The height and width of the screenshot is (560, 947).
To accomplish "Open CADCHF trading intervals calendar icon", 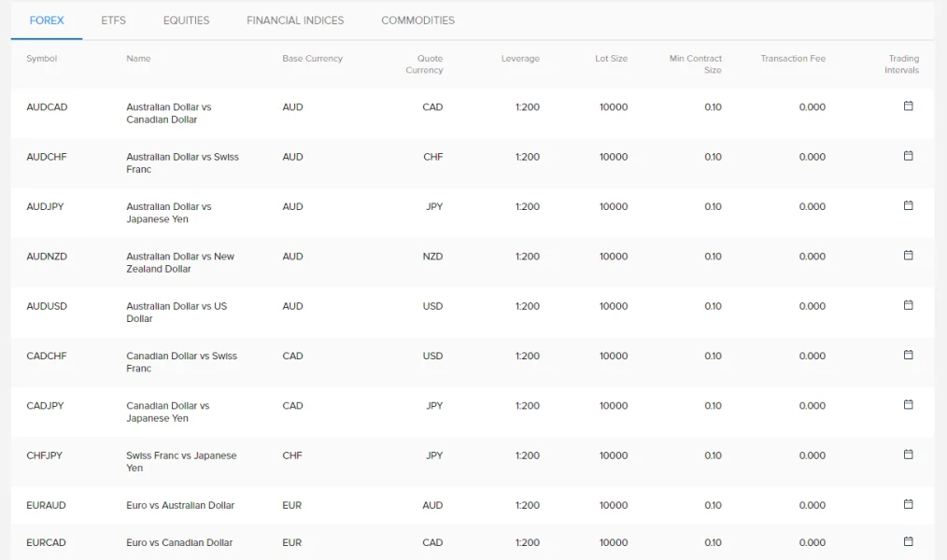I will (908, 355).
